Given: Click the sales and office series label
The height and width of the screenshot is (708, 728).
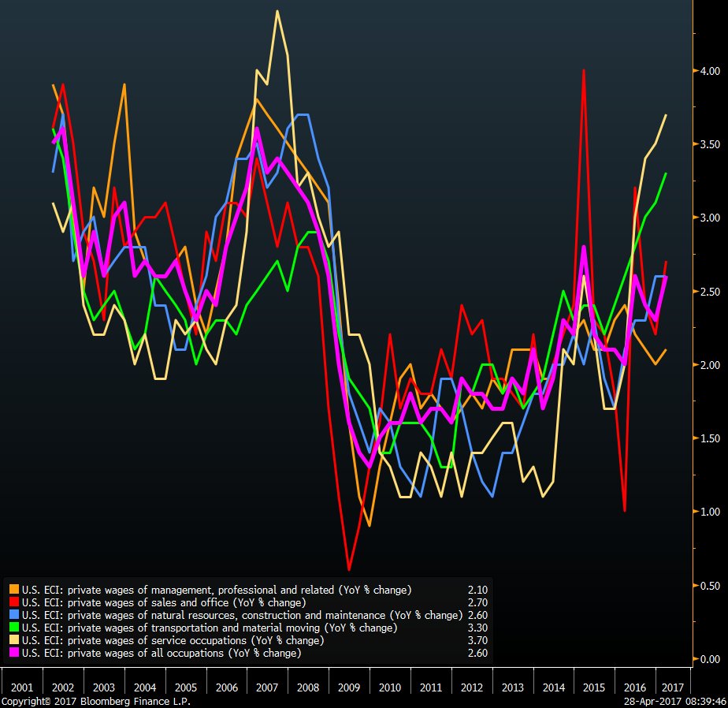Looking at the screenshot, I should coord(164,602).
